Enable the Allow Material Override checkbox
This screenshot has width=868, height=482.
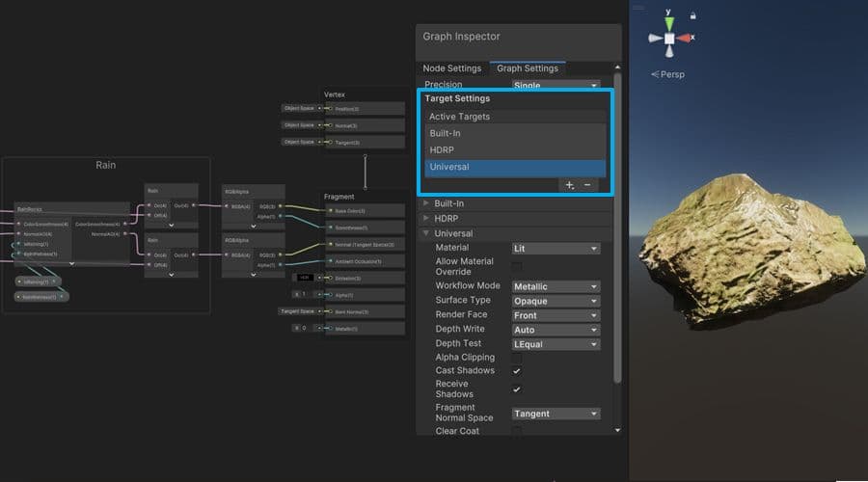tap(517, 267)
